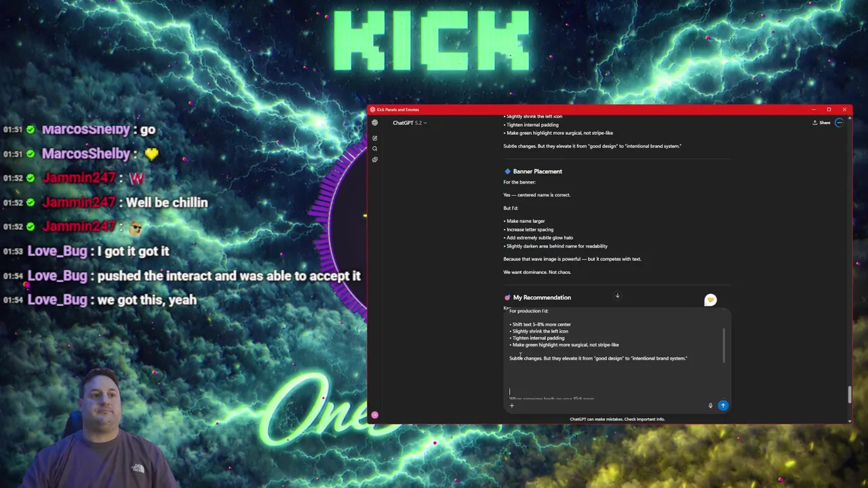This screenshot has height=488, width=868.
Task: Click 'Add extremely subtle glow halo' text
Action: pos(538,238)
